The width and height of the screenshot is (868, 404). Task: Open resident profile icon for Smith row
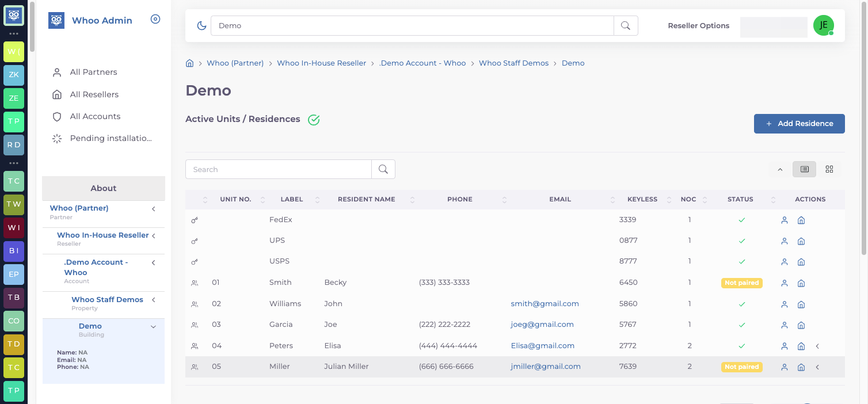coord(784,283)
